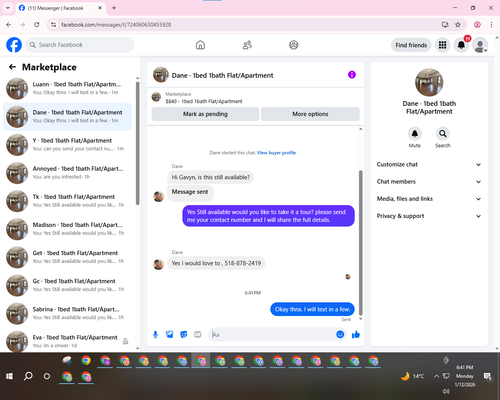Click the back arrow beside Marketplace

tap(12, 67)
